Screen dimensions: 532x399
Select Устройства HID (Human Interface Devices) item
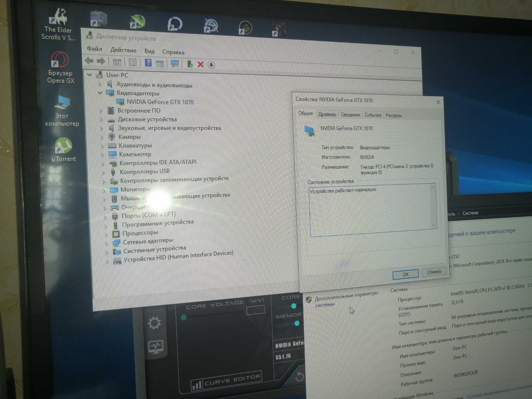[178, 256]
